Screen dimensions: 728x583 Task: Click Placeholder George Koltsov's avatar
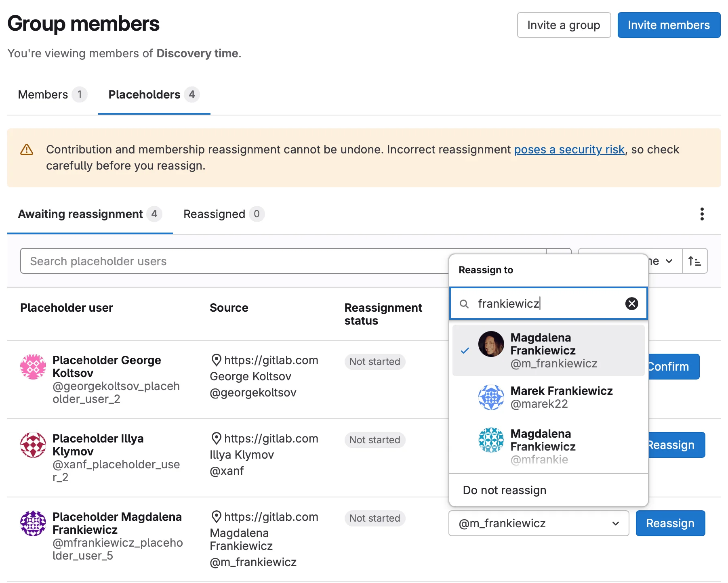pyautogui.click(x=33, y=367)
